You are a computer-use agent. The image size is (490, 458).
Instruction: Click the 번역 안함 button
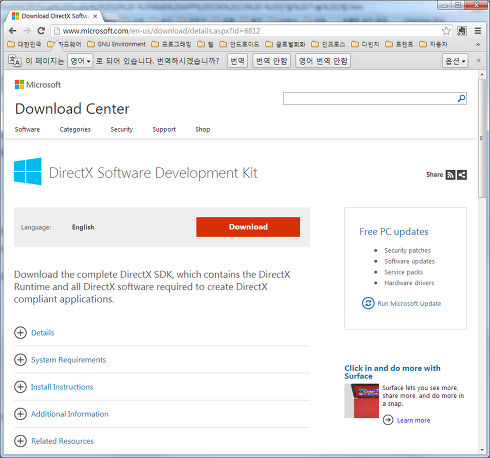tap(271, 61)
